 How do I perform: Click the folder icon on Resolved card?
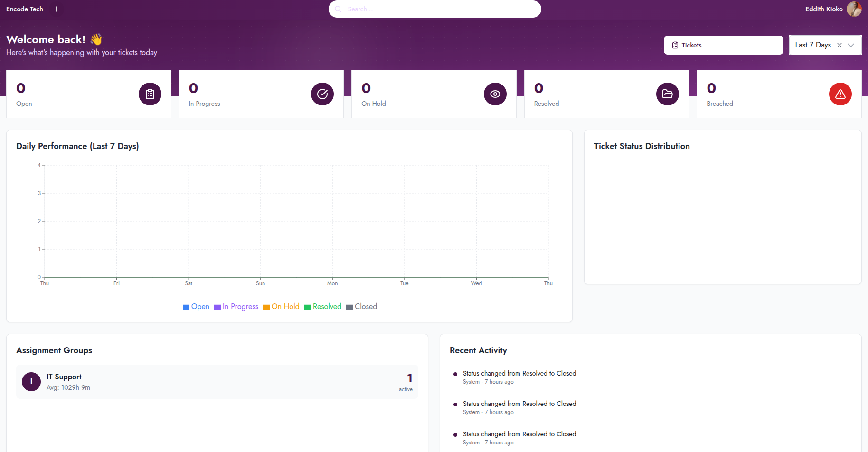[x=668, y=94]
